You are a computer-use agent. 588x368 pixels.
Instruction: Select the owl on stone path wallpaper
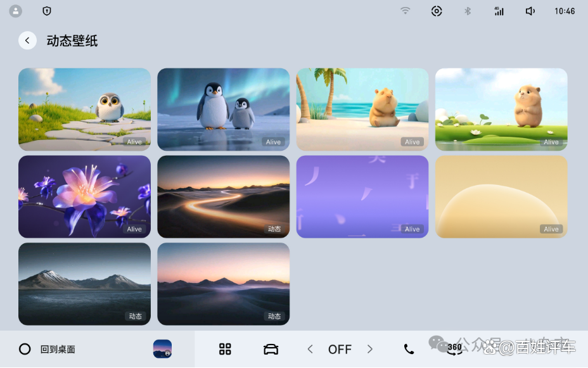pyautogui.click(x=84, y=110)
